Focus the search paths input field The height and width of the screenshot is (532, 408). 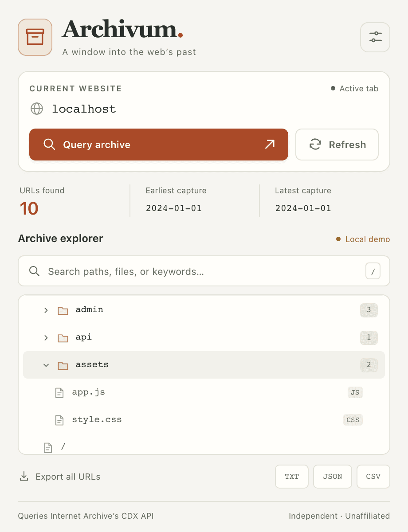click(204, 271)
